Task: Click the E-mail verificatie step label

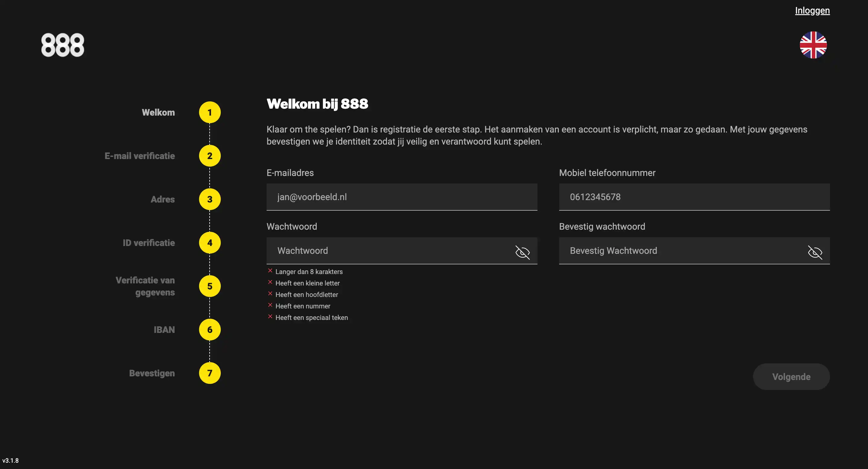Action: (x=140, y=156)
